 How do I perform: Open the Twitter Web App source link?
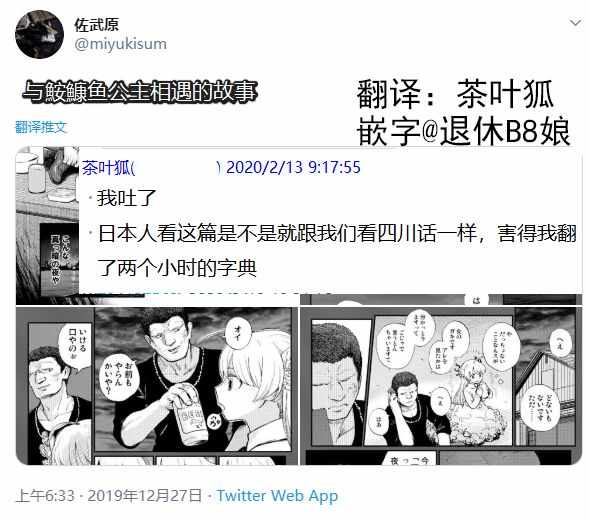[277, 496]
